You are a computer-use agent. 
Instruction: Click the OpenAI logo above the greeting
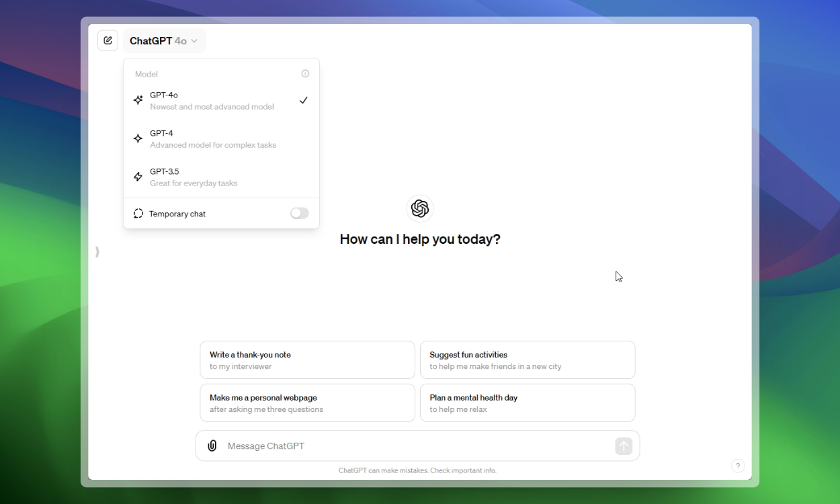[x=419, y=208]
